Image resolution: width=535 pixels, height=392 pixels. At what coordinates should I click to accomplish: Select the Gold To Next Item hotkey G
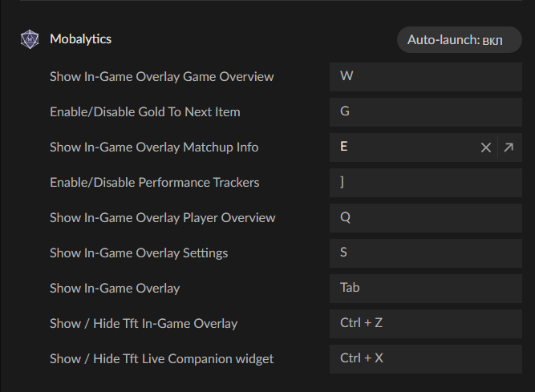pyautogui.click(x=425, y=112)
